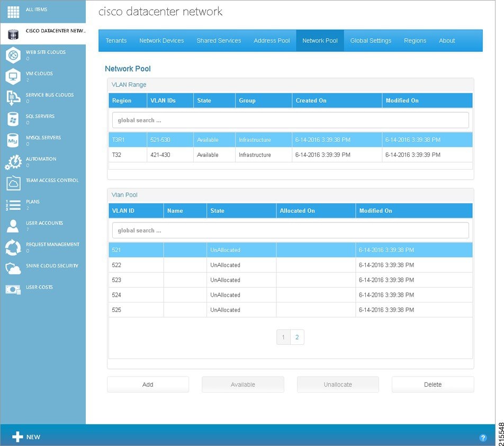Select page 1 of Vlan Pool
The image size is (504, 446).
tap(283, 337)
